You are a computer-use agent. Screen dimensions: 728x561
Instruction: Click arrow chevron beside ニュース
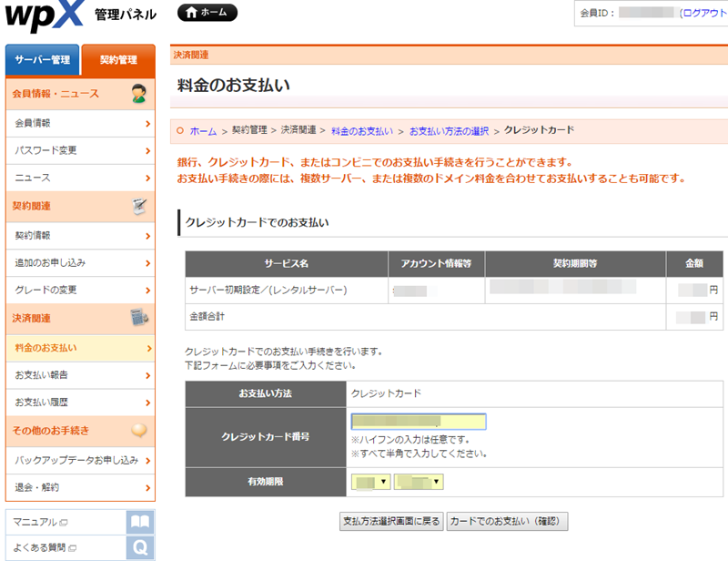147,178
